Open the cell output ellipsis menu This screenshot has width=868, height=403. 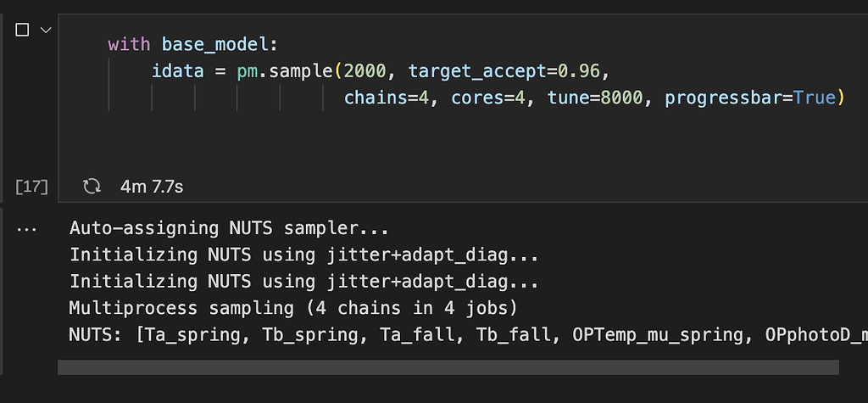coord(26,228)
